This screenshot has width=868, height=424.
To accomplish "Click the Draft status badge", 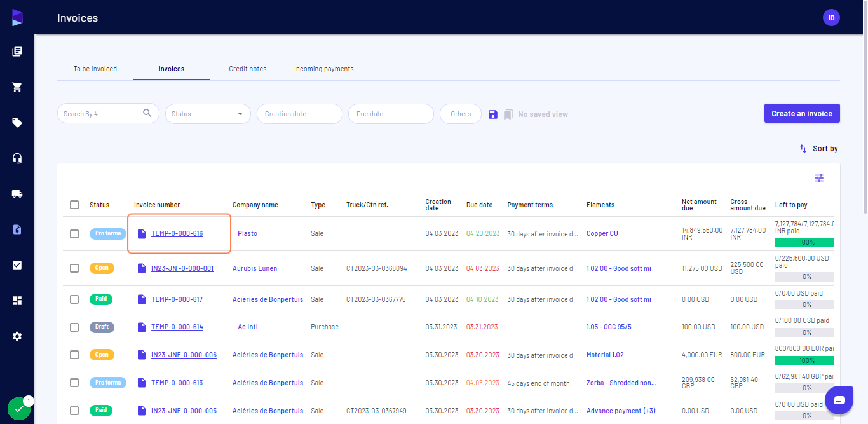I will point(102,327).
